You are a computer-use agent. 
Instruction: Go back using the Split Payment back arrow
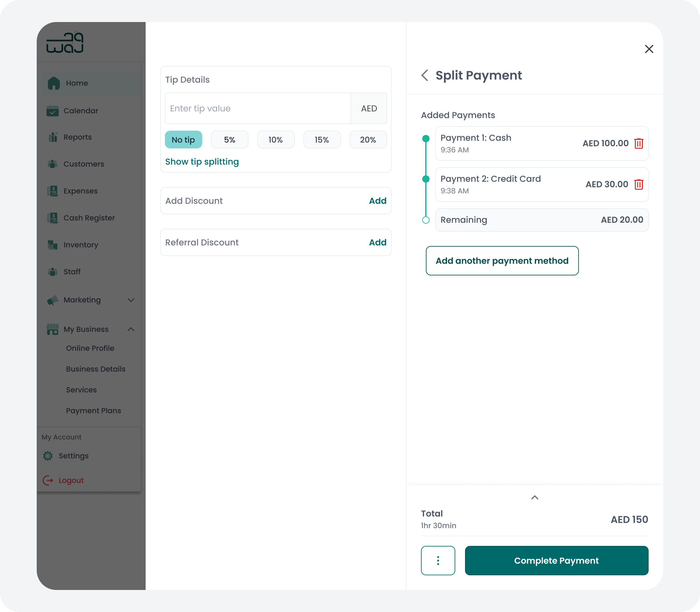pyautogui.click(x=424, y=76)
